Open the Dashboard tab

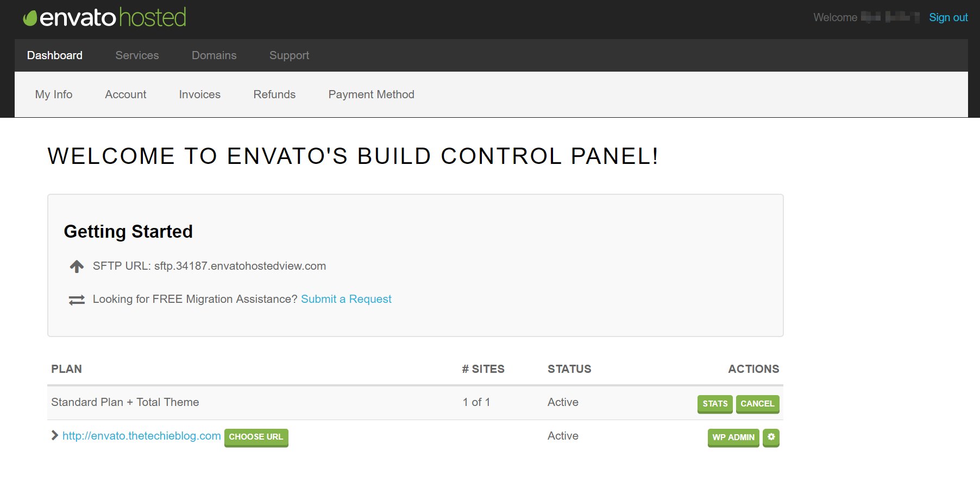click(x=55, y=55)
